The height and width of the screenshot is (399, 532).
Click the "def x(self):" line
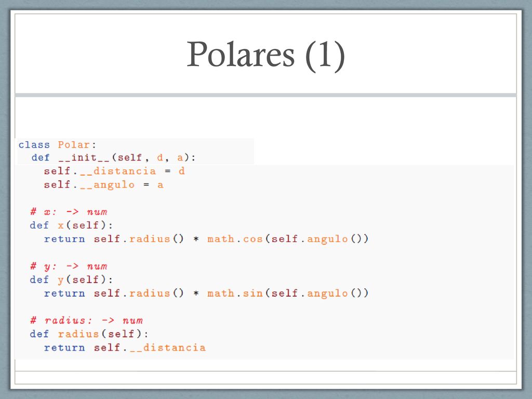pos(71,225)
